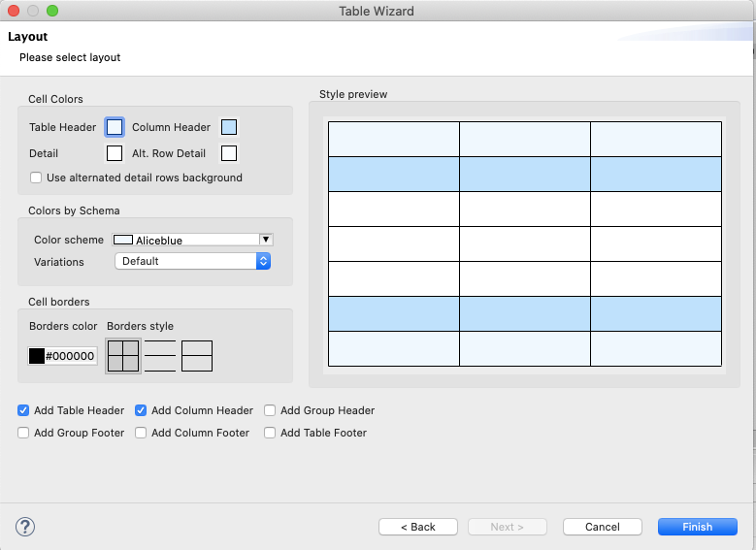Pick the Alt. Row Detail color
This screenshot has height=550, width=756.
pyautogui.click(x=229, y=153)
